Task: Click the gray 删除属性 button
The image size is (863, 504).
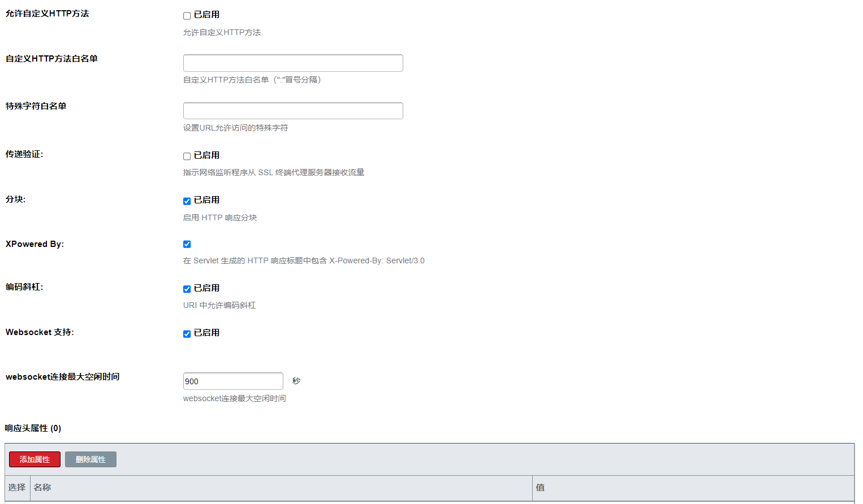Action: 90,459
